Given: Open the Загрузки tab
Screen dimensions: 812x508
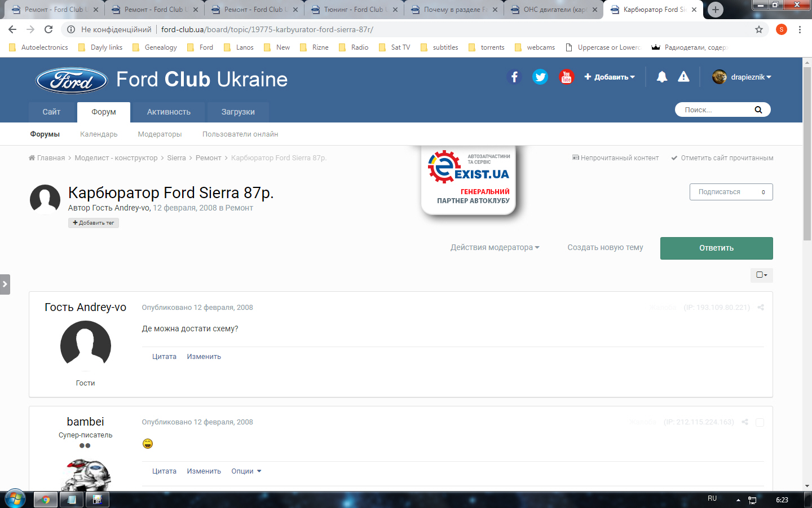Looking at the screenshot, I should (238, 112).
